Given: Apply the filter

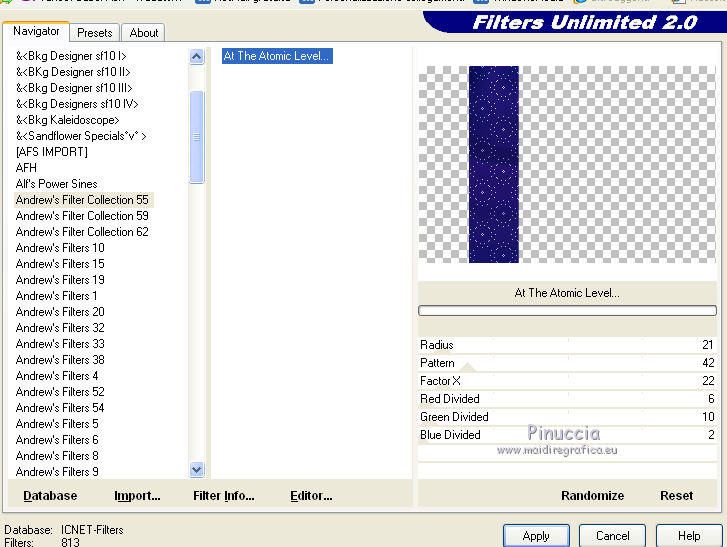Looking at the screenshot, I should (536, 536).
